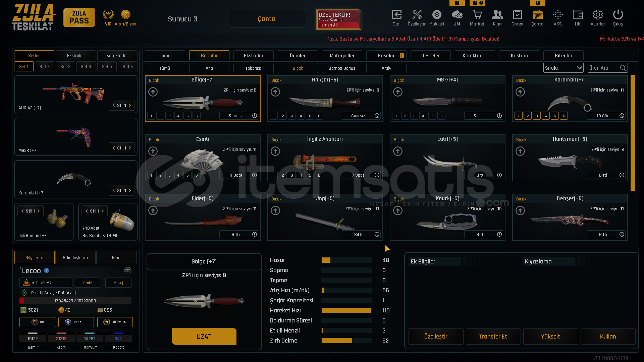
Task: Open the VIP crown icon
Action: point(108,14)
